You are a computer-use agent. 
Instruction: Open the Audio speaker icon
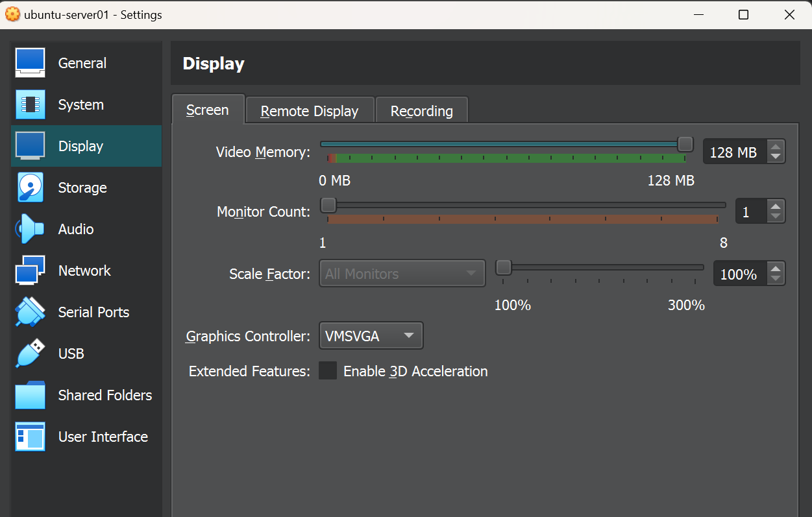pyautogui.click(x=30, y=229)
